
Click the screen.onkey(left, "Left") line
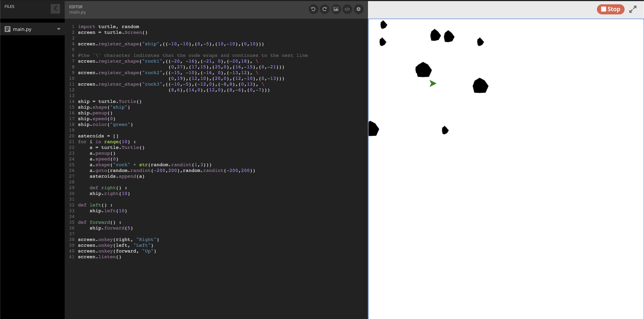[x=116, y=245]
